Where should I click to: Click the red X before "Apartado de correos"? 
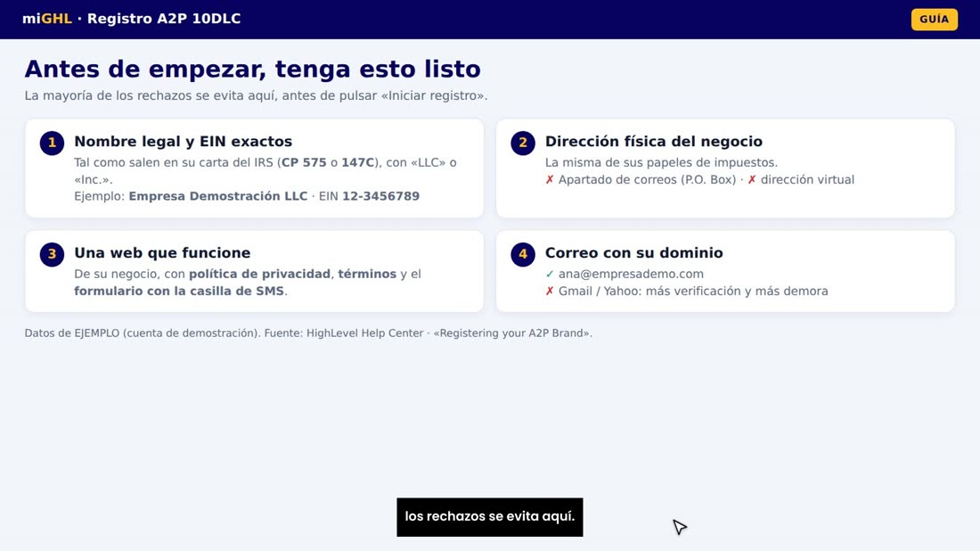[550, 179]
